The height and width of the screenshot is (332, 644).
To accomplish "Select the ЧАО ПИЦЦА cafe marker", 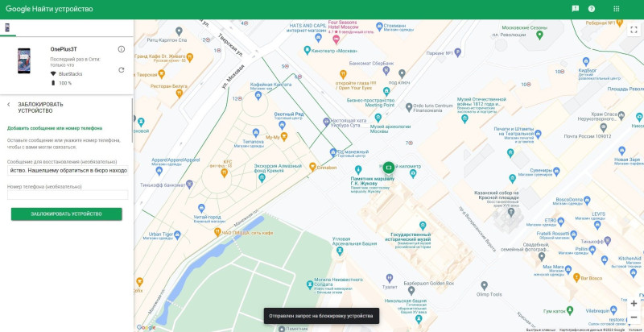I will coord(217,233).
